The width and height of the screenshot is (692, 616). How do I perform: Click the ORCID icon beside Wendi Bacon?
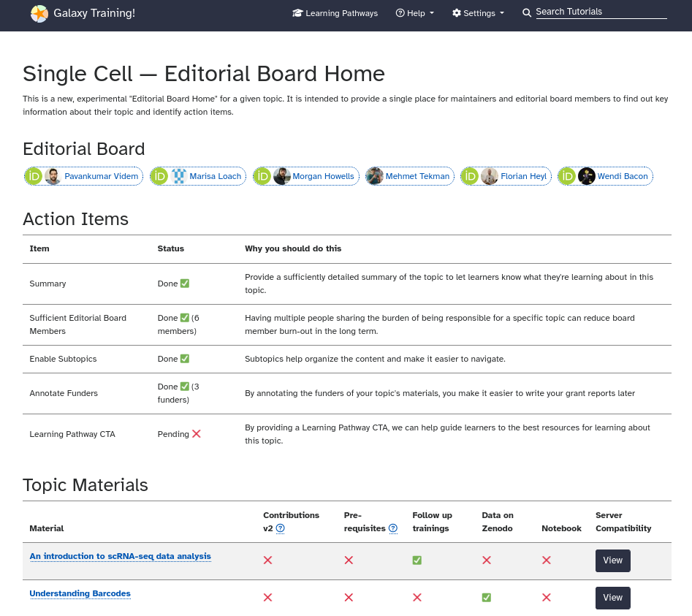[567, 177]
